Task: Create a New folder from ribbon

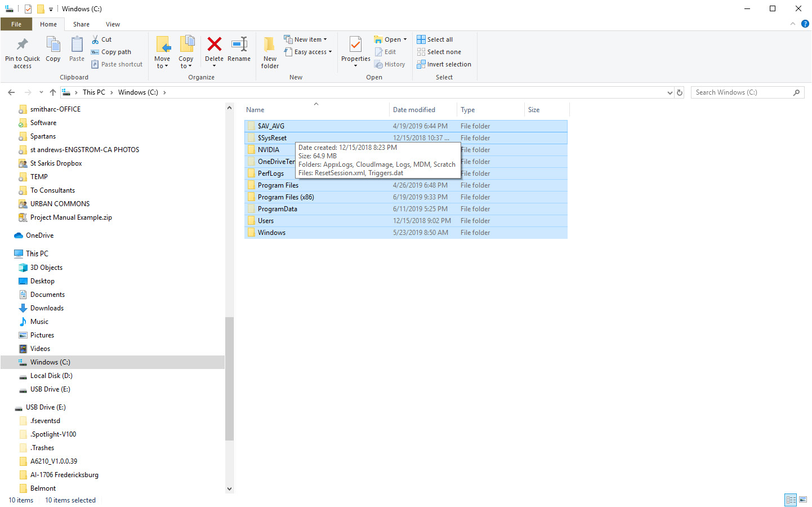Action: (270, 52)
